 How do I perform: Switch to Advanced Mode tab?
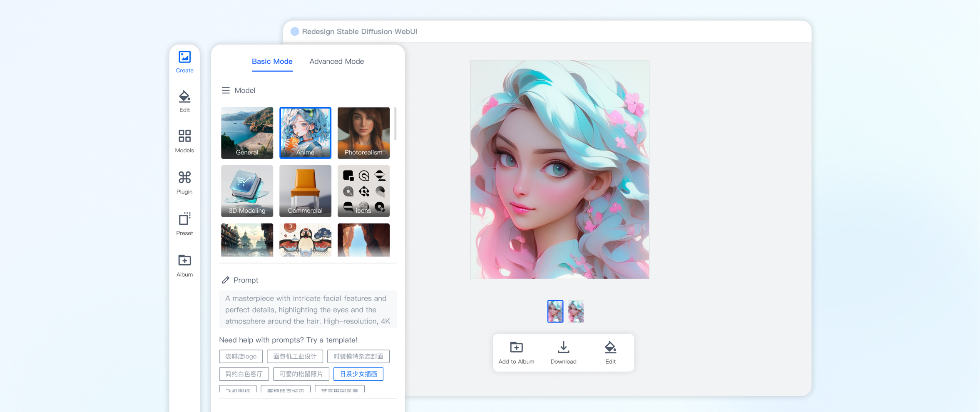(x=337, y=62)
